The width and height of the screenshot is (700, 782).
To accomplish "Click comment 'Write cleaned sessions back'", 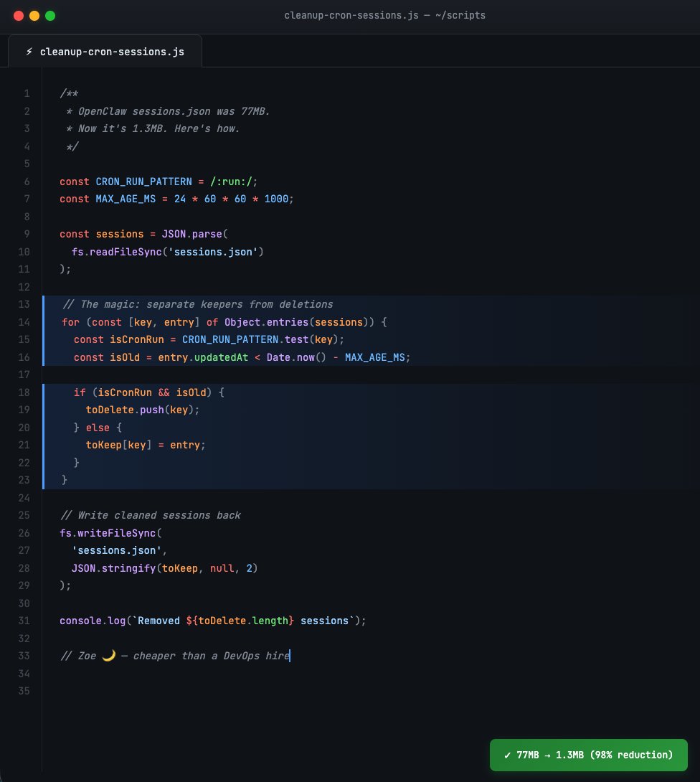I will pos(159,515).
